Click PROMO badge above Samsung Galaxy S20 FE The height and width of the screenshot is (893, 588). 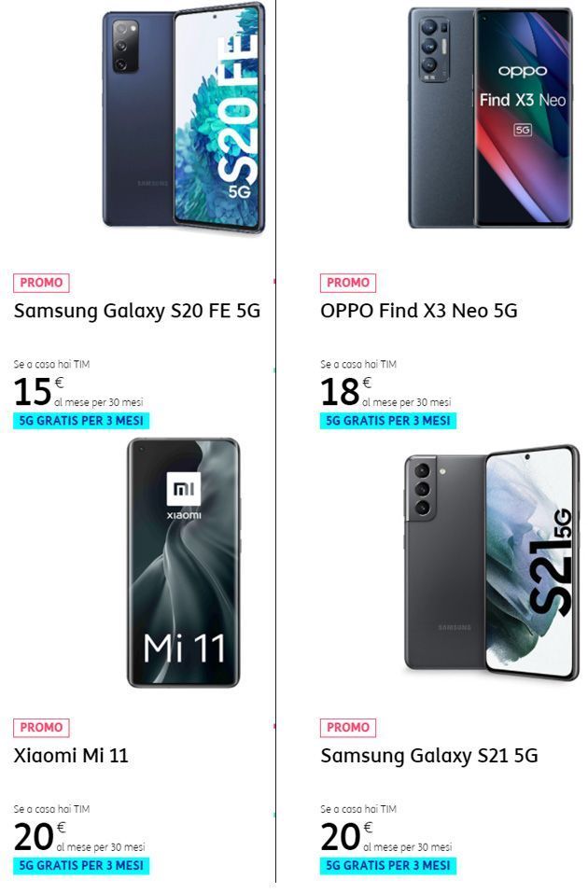(x=41, y=283)
